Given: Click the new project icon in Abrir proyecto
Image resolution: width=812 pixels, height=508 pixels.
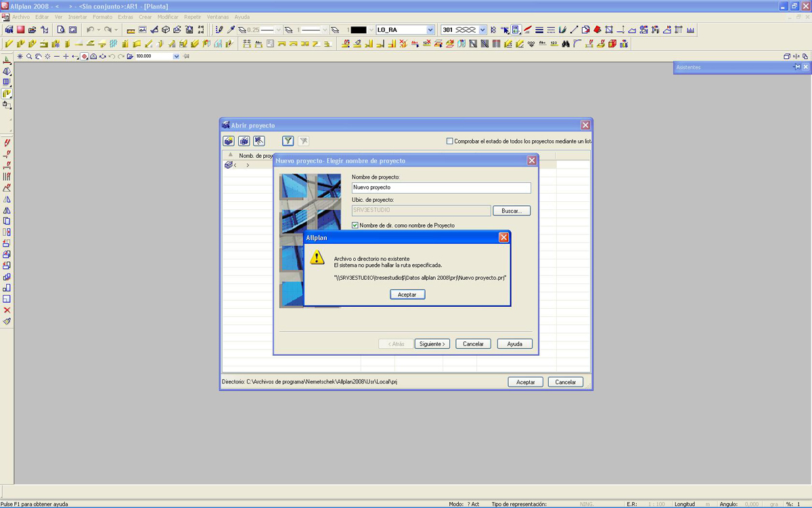Looking at the screenshot, I should [229, 141].
